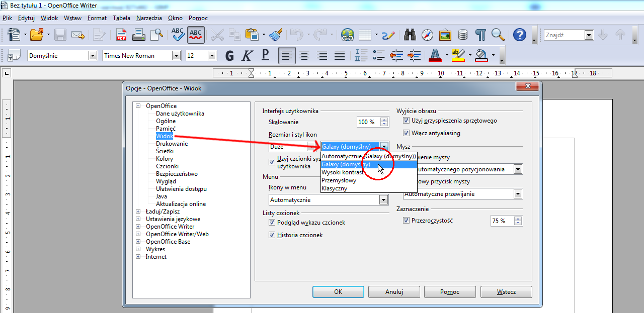
Task: Click the Paste clipboard icon
Action: [x=252, y=35]
